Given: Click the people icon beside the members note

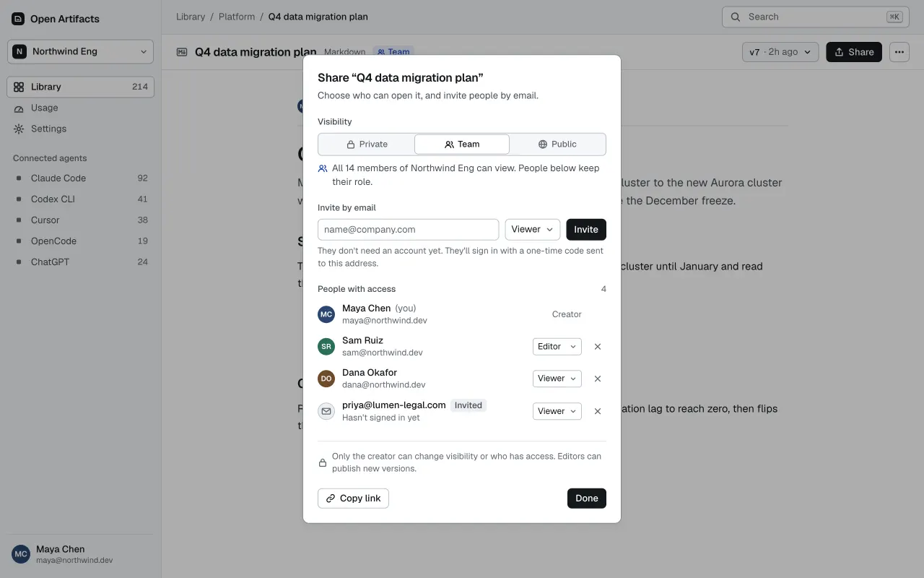Looking at the screenshot, I should tap(323, 168).
